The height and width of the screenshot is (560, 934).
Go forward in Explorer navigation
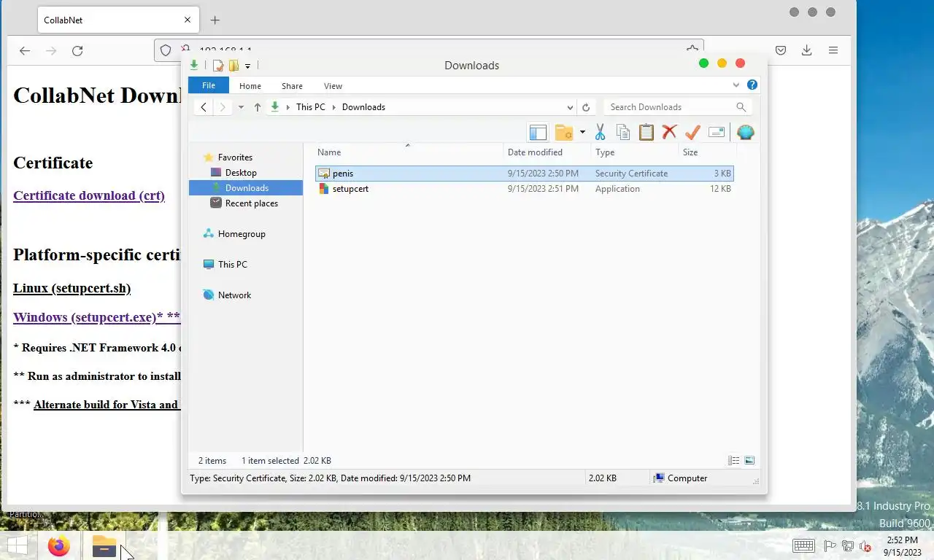click(x=223, y=107)
